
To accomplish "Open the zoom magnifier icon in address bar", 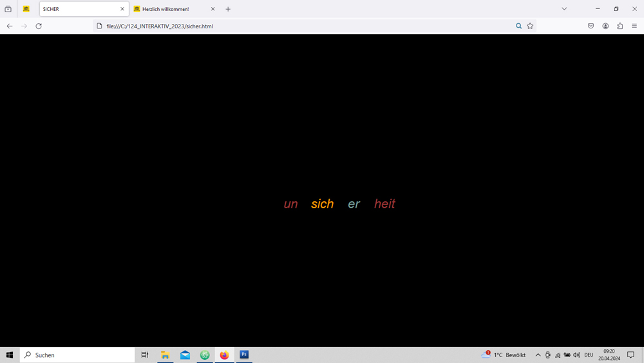I will (518, 26).
